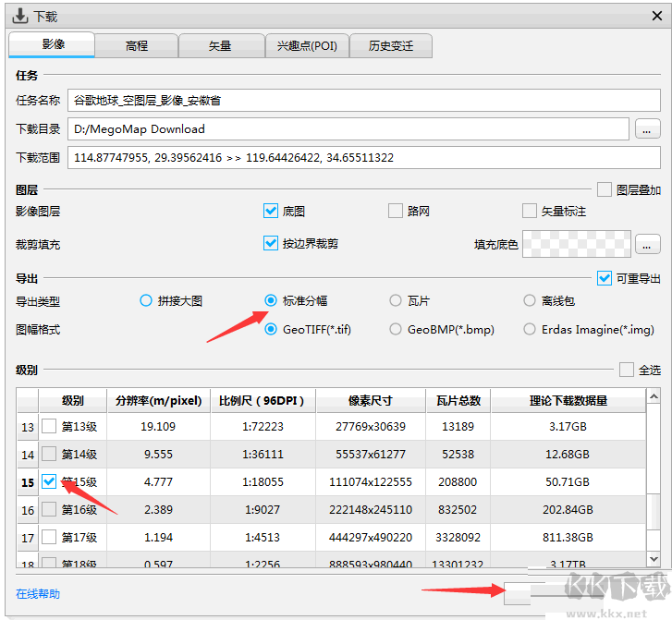Enable the 底图 base map checkbox

271,211
